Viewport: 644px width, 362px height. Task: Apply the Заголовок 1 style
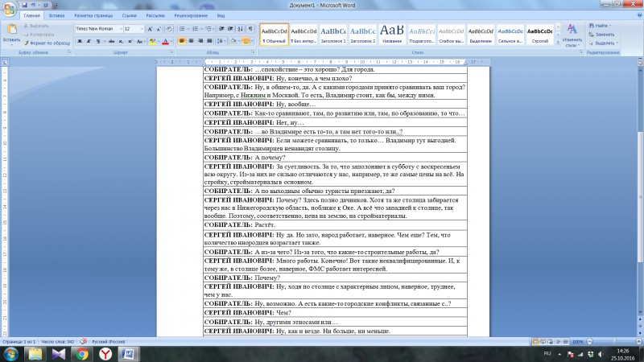pyautogui.click(x=333, y=35)
